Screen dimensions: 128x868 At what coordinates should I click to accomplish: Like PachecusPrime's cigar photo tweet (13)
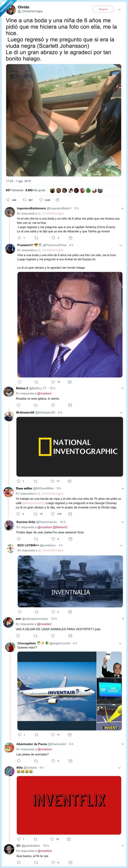[53, 382]
